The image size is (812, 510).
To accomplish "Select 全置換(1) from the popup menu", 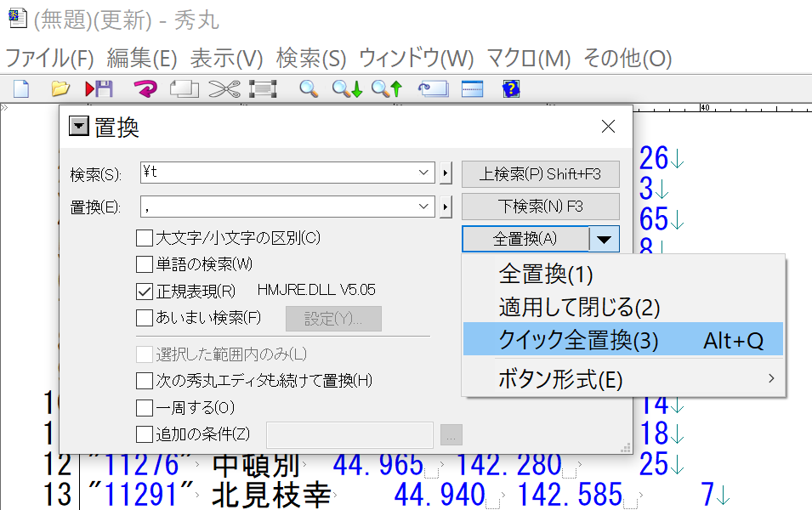I will tap(623, 274).
